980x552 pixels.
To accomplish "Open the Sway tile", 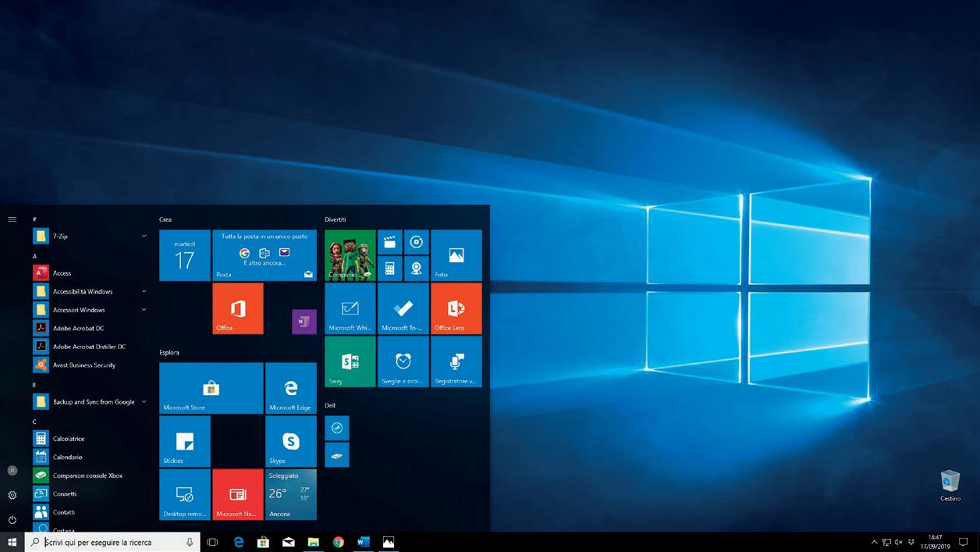I will 350,361.
